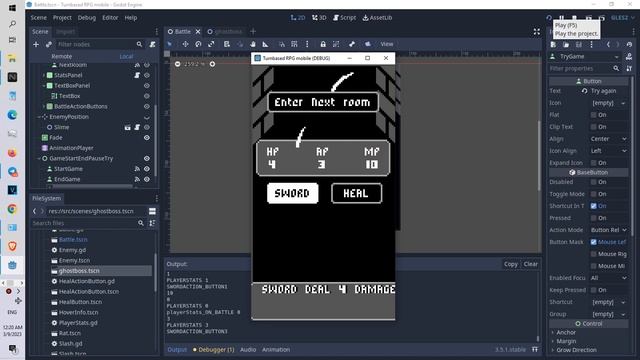640x360 pixels.
Task: Click the signal icon on EndGame row
Action: [137, 179]
